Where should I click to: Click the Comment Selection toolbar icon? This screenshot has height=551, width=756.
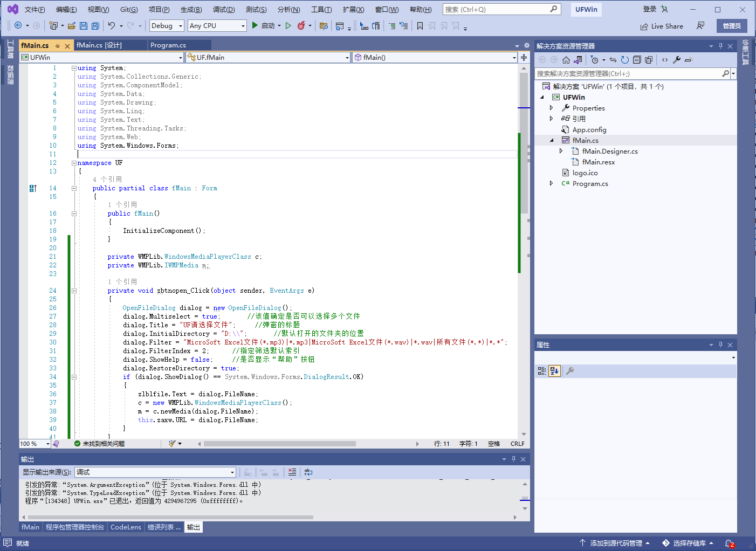[392, 25]
